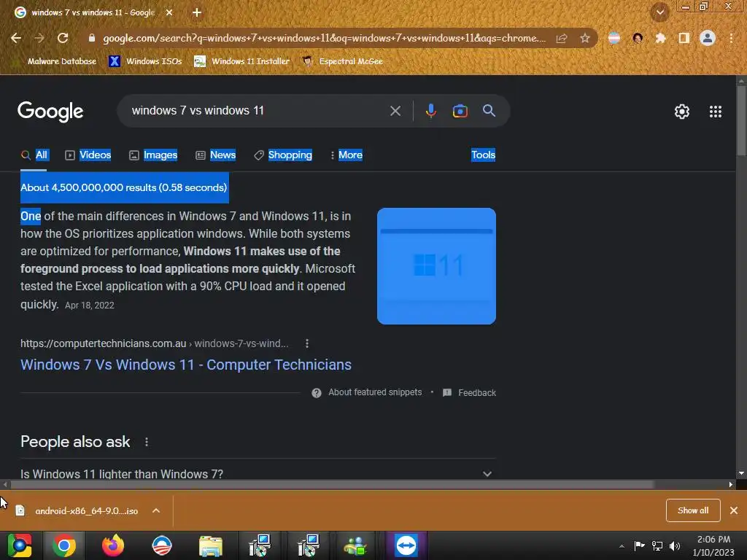
Task: Go back to the previous page
Action: (16, 38)
